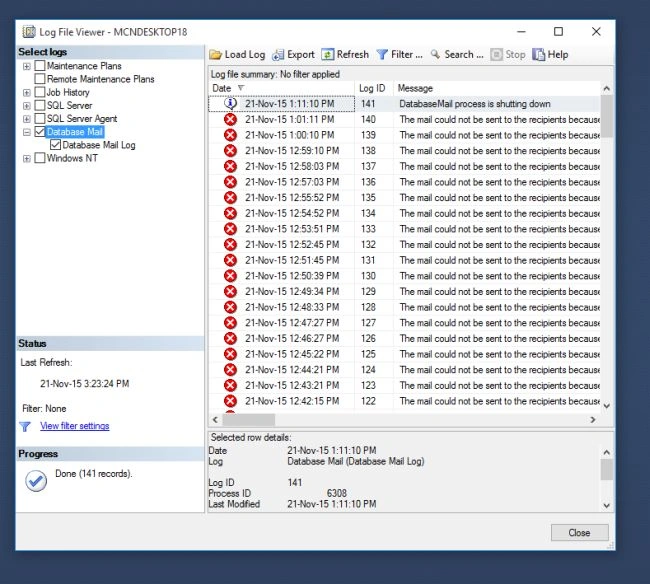Image resolution: width=650 pixels, height=584 pixels.
Task: Collapse the Database Mail tree node
Action: pos(27,133)
